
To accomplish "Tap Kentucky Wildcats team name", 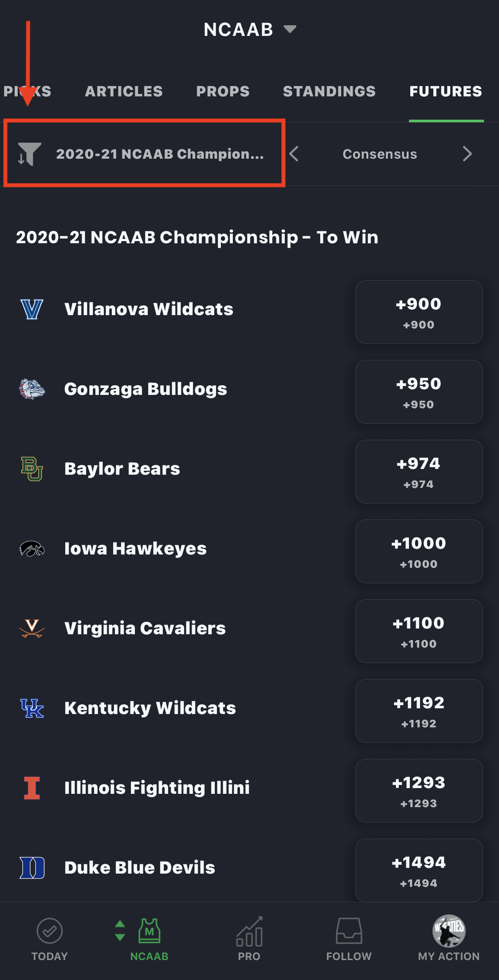I will coord(150,708).
